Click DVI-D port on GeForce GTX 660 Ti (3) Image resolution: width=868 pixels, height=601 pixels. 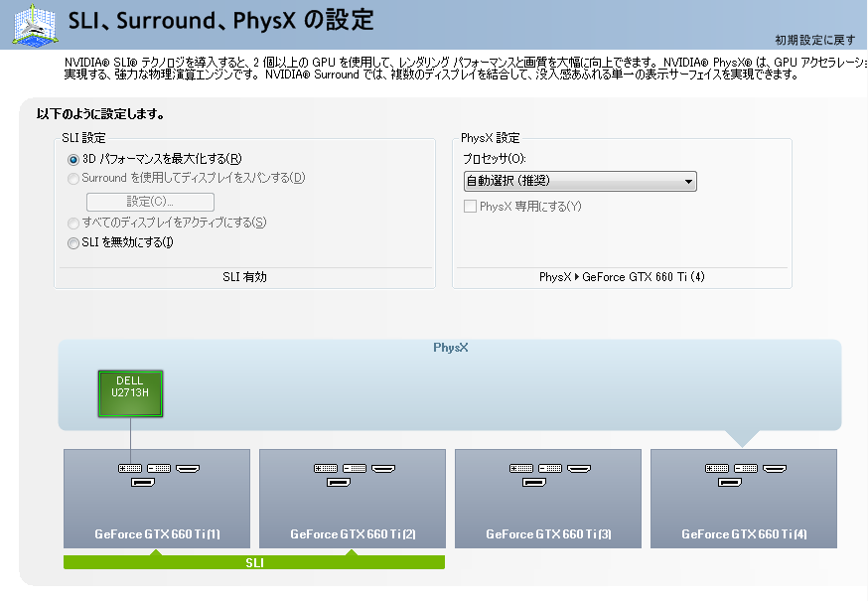(x=549, y=469)
